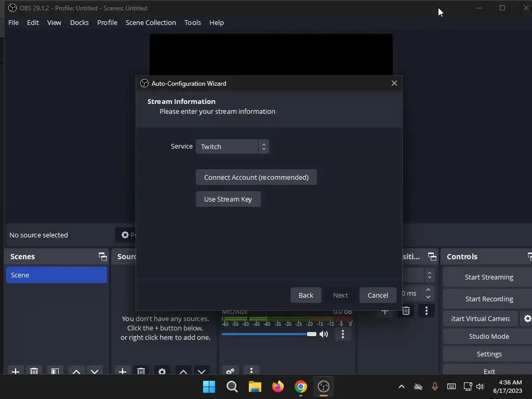Open system tray microphone icon
The height and width of the screenshot is (399, 532).
pyautogui.click(x=435, y=387)
